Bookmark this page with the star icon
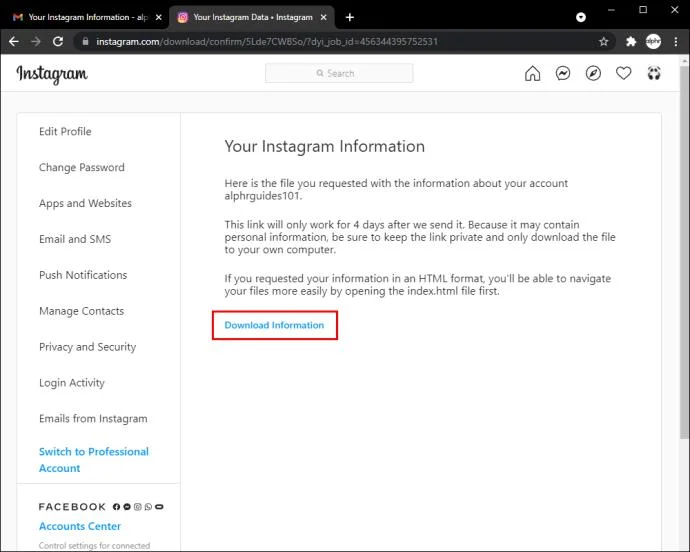The height and width of the screenshot is (552, 690). coord(604,42)
